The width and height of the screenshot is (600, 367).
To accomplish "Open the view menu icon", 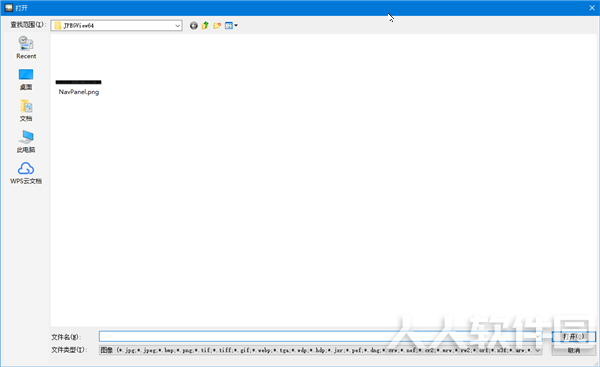I will click(x=231, y=26).
